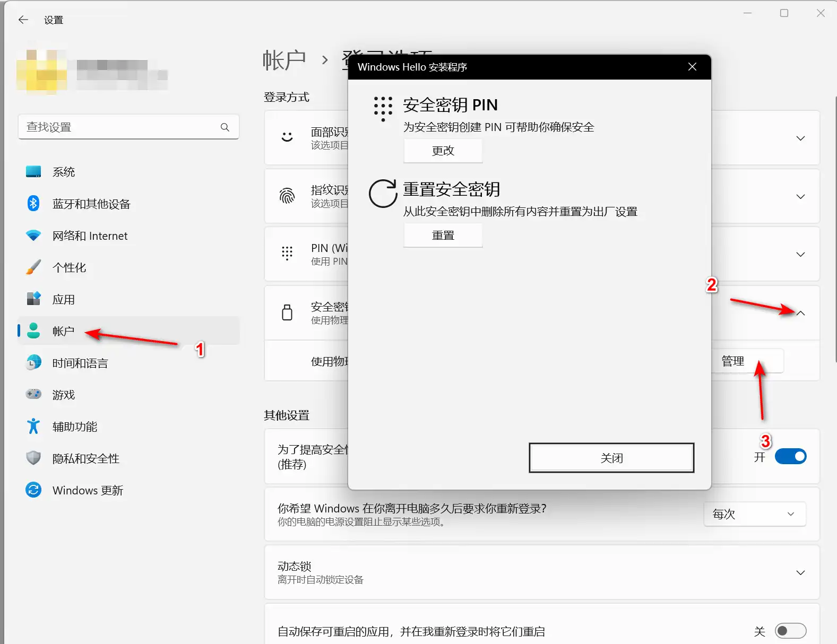
Task: Click the apps grid icon
Action: click(x=33, y=299)
